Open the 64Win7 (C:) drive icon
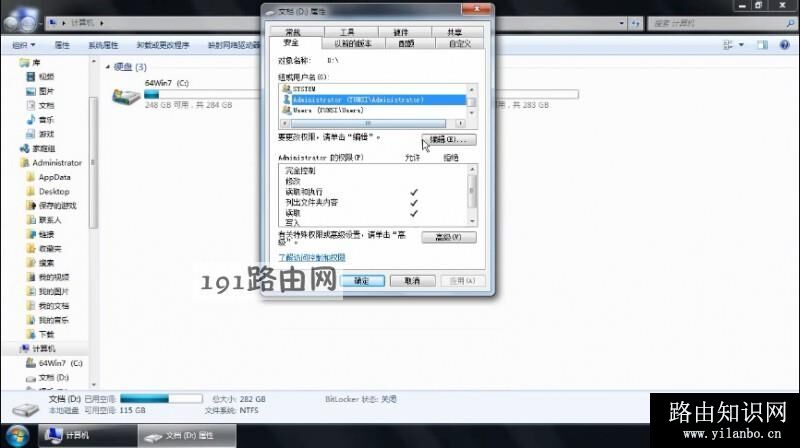This screenshot has height=448, width=800. click(x=126, y=95)
